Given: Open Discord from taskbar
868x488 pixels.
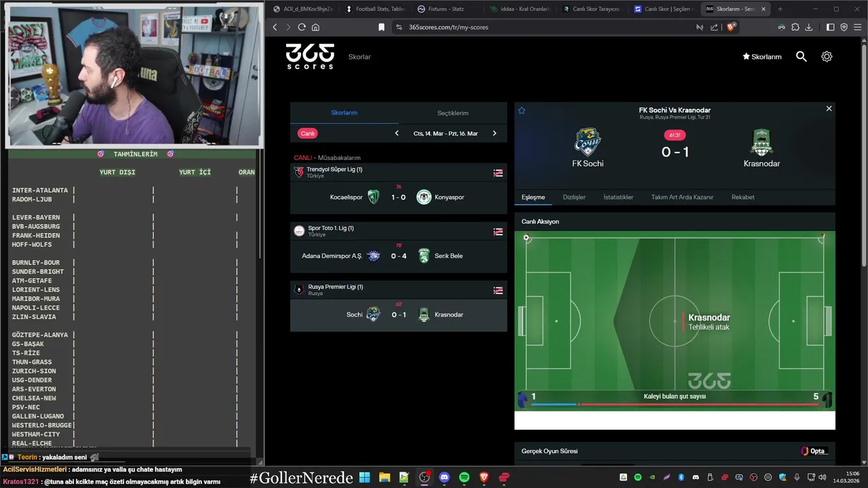Looking at the screenshot, I should [444, 477].
